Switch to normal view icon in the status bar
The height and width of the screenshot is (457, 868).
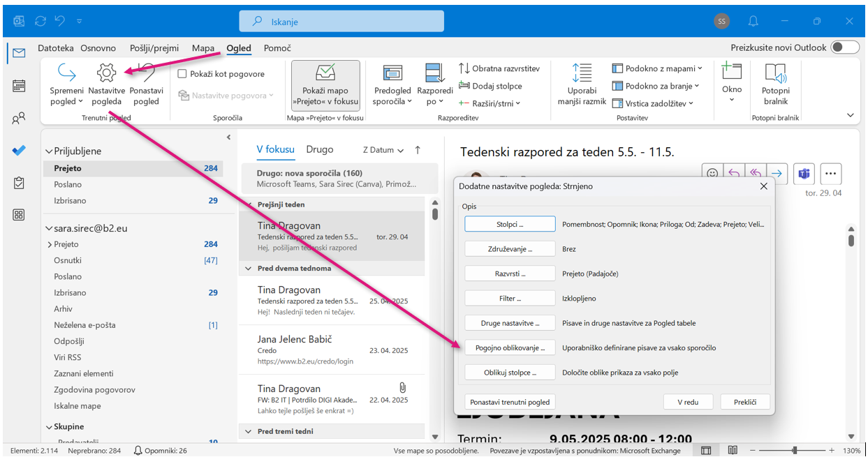(706, 451)
